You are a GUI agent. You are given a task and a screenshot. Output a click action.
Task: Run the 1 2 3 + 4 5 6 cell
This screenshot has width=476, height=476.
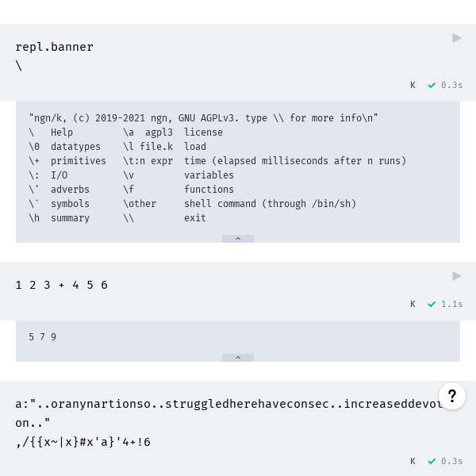point(457,276)
